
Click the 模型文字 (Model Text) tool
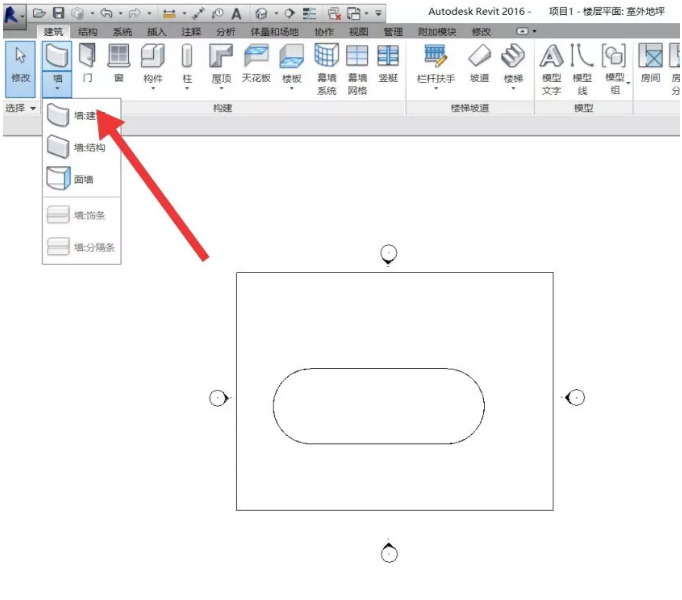click(552, 69)
